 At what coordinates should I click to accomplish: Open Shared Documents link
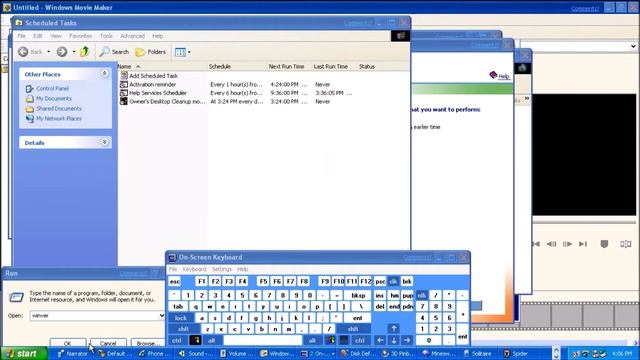point(59,109)
